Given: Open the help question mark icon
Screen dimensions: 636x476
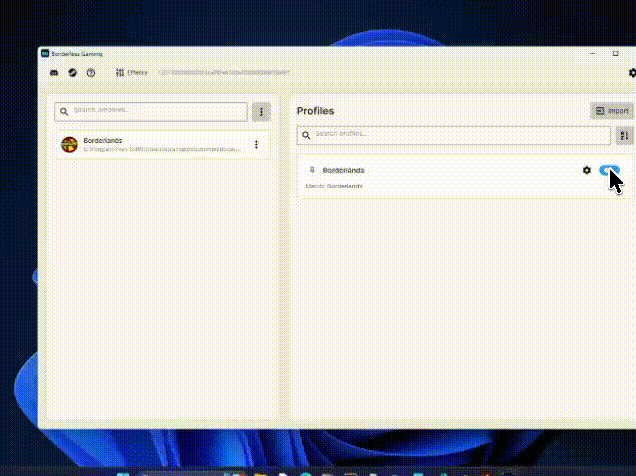Looking at the screenshot, I should click(91, 73).
